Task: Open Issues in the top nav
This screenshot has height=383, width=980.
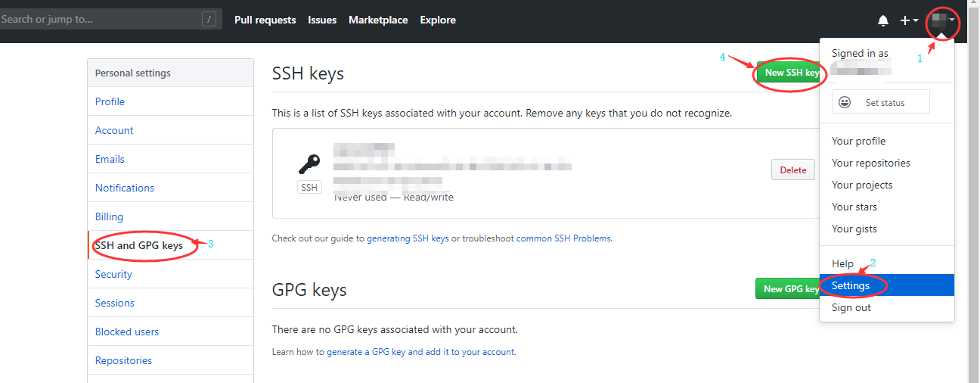Action: 322,20
